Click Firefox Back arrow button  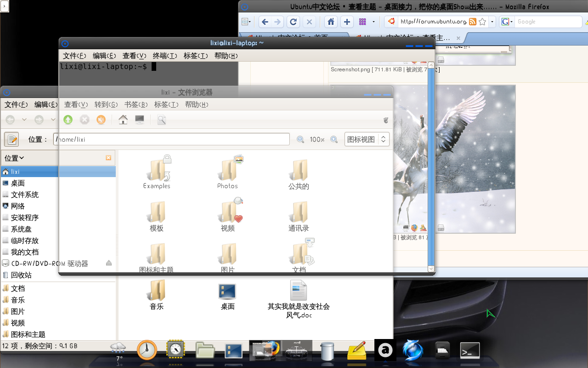point(265,22)
